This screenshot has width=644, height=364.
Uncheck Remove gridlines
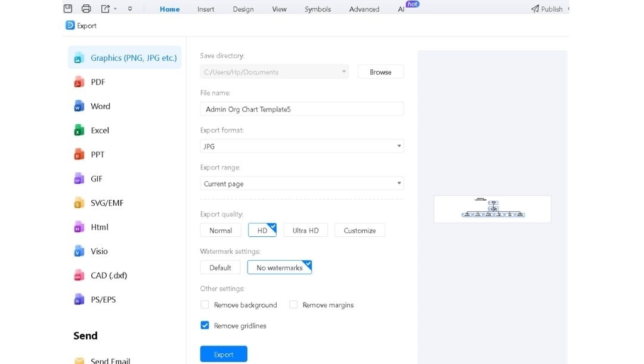click(x=205, y=325)
